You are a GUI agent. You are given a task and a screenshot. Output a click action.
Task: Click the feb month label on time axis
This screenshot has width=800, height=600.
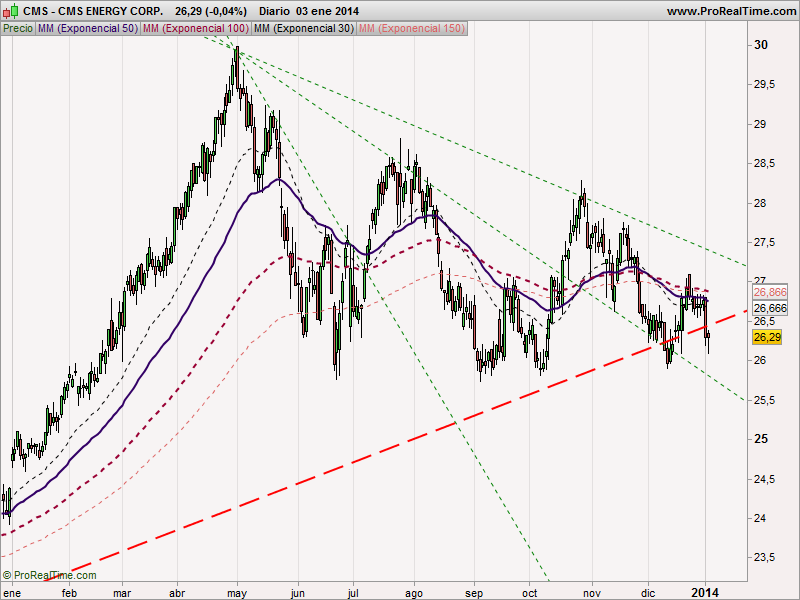tap(69, 593)
